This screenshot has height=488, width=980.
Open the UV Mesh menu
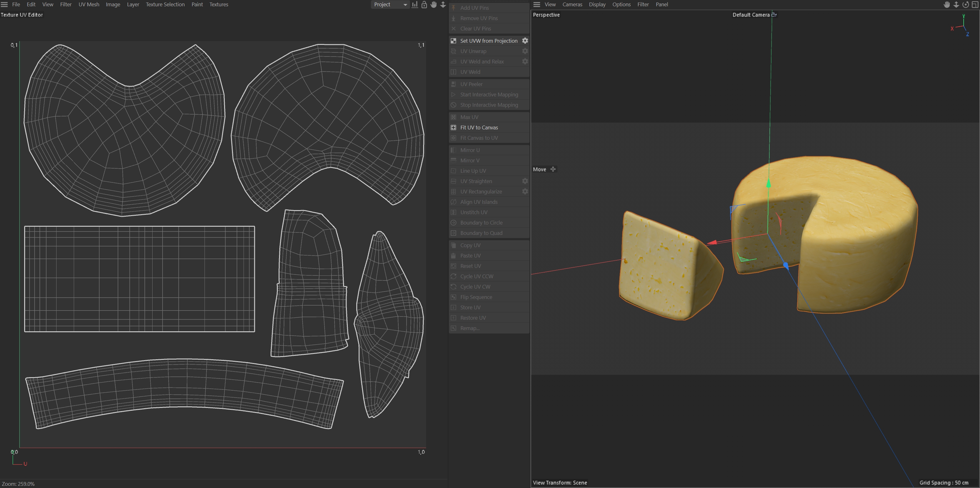click(x=89, y=5)
